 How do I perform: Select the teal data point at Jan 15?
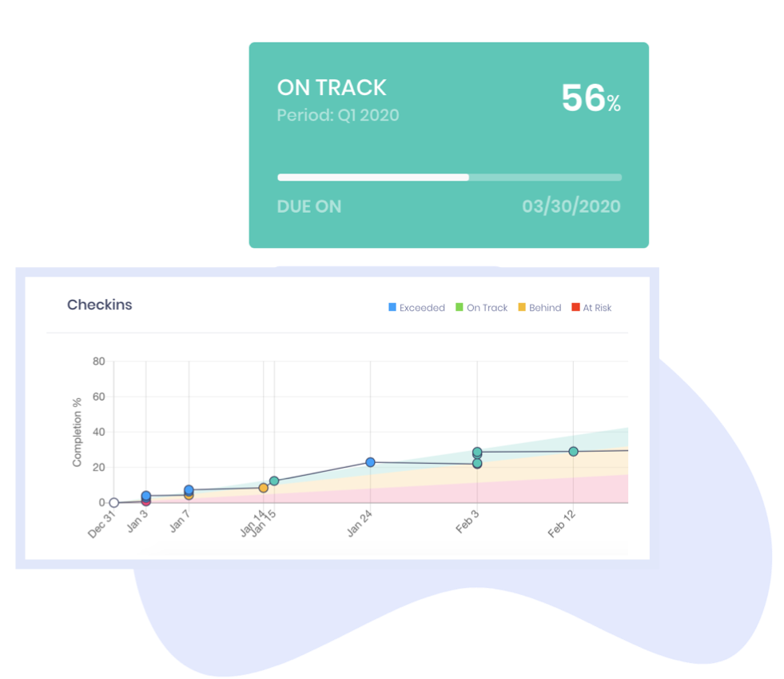274,481
